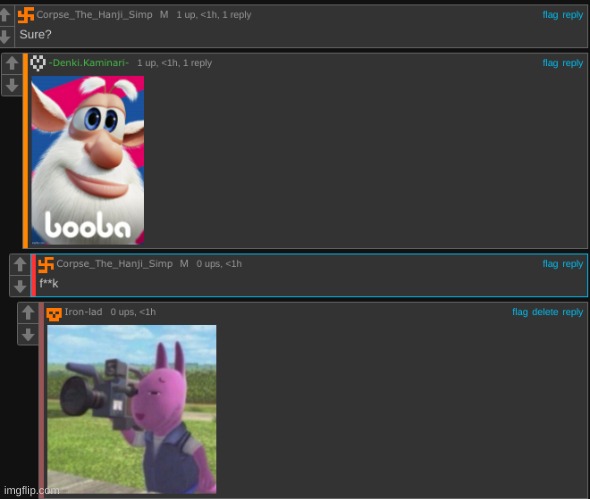Click -Denki.Kaminari-'s pixel heart icon

(38, 63)
